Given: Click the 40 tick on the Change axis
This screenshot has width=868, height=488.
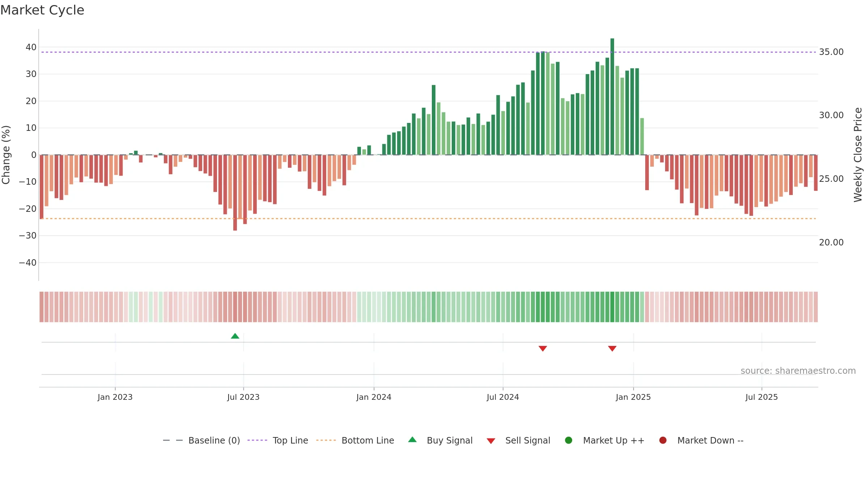Looking at the screenshot, I should click(x=31, y=47).
